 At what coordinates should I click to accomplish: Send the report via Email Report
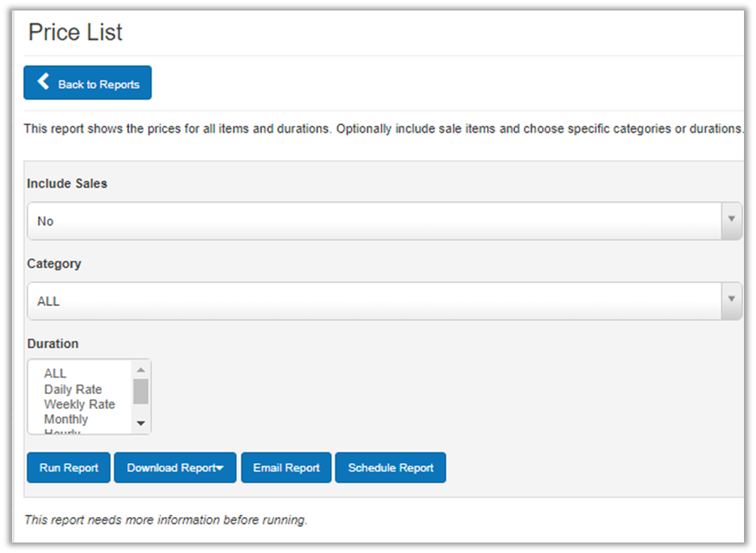[286, 467]
